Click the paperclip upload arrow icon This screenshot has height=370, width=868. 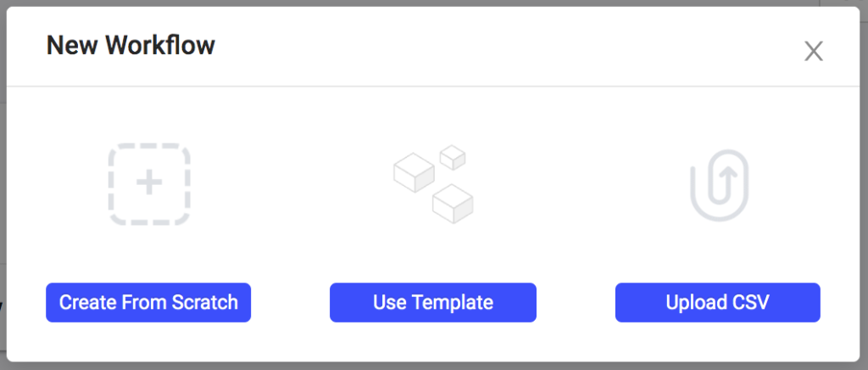719,185
